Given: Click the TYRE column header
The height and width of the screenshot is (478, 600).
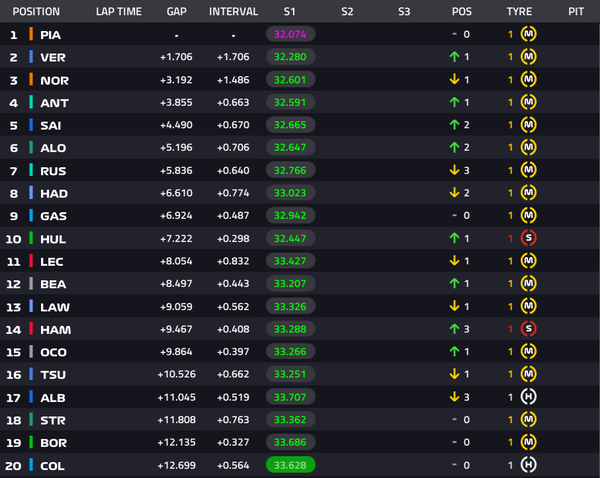Looking at the screenshot, I should [519, 11].
